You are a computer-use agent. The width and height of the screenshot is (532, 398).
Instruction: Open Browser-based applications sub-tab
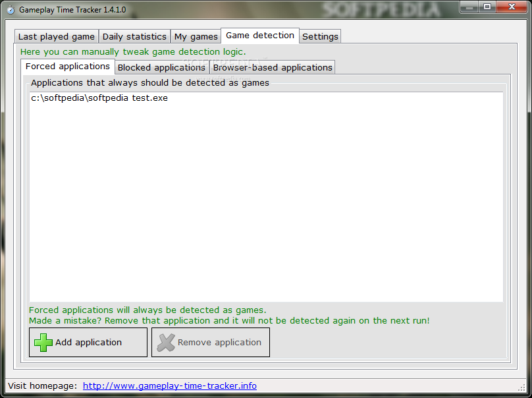273,67
